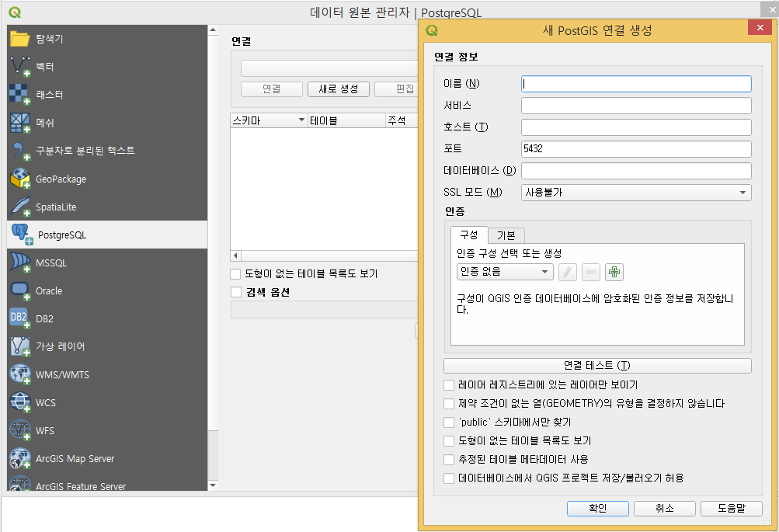Switch to the 기본 authentication tab
779x532 pixels.
point(506,235)
